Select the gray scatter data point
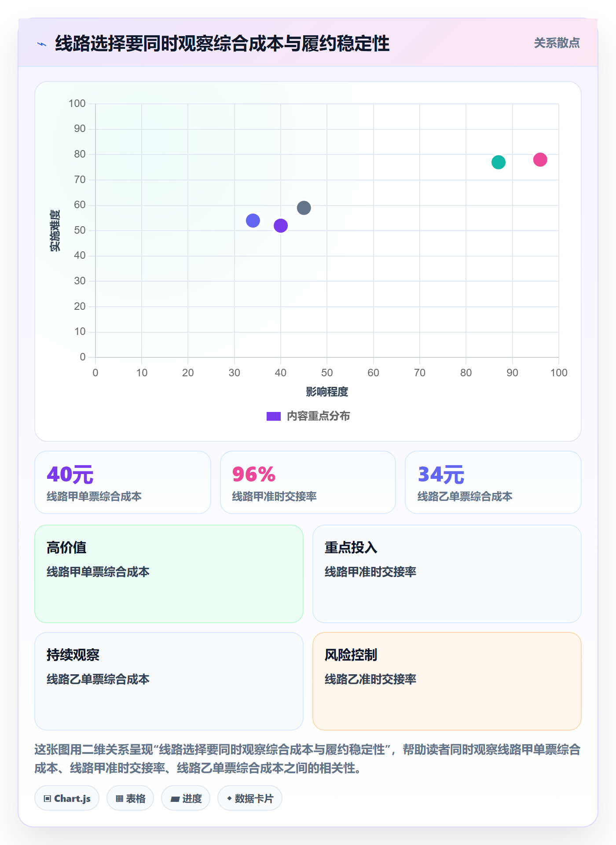616x845 pixels. 304,208
